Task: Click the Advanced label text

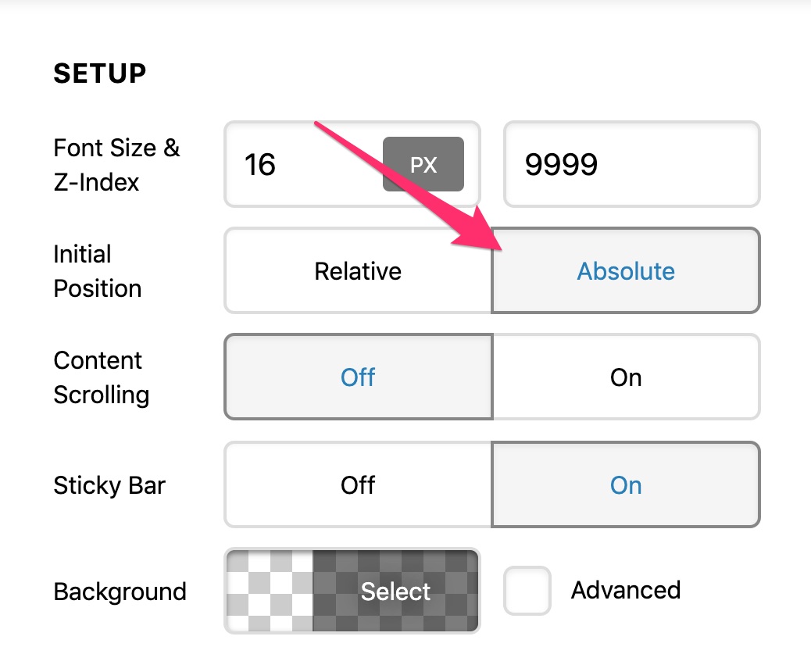Action: click(x=626, y=590)
